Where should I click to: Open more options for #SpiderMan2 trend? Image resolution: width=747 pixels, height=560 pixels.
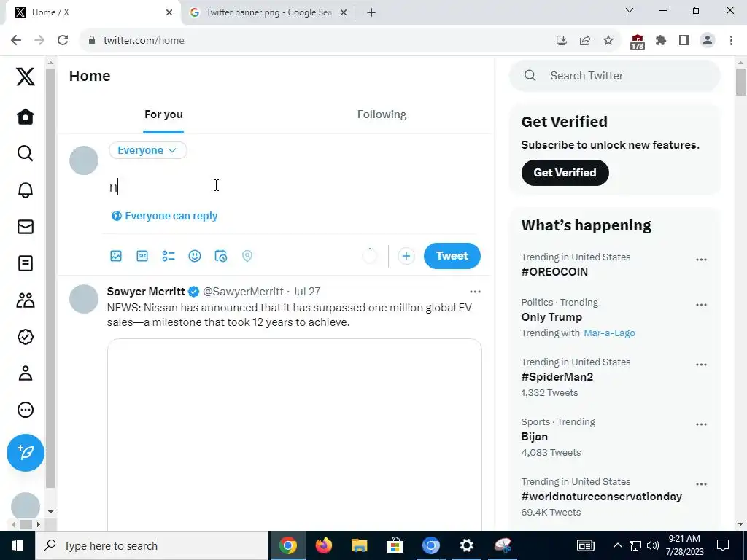coord(701,365)
